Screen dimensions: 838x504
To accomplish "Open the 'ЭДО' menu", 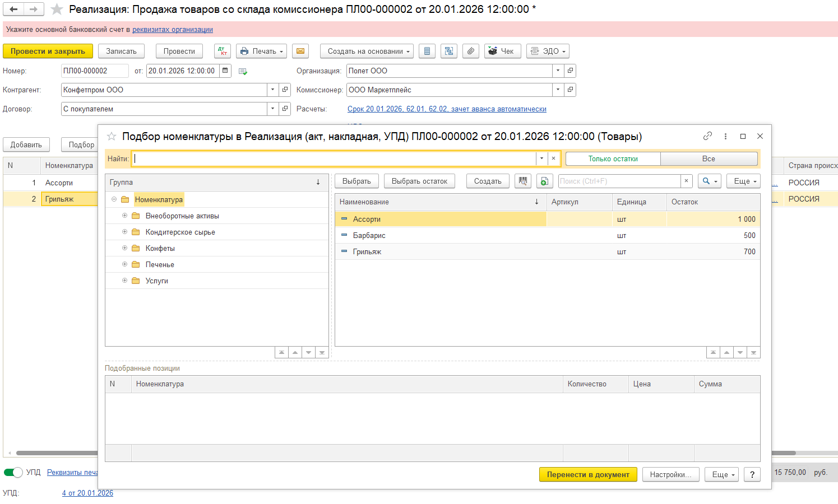I will [x=548, y=51].
